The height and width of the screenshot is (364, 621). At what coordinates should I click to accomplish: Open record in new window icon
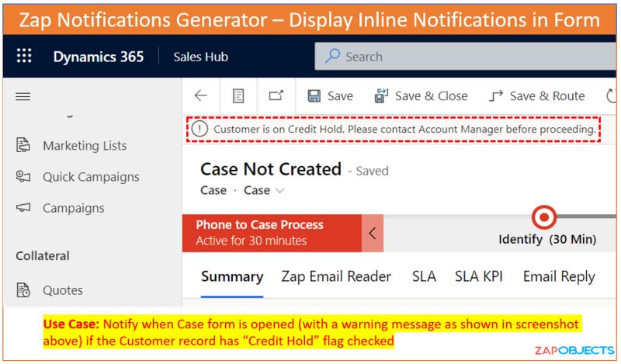[276, 95]
